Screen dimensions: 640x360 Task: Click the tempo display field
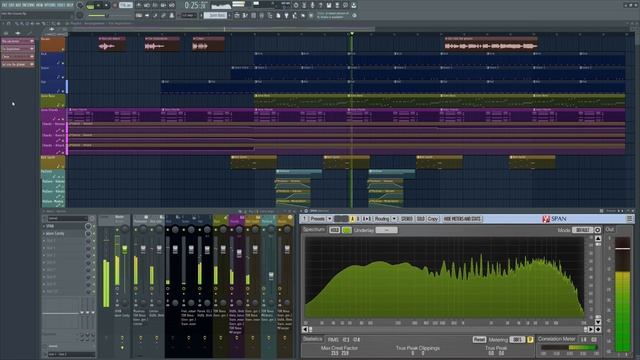point(126,5)
